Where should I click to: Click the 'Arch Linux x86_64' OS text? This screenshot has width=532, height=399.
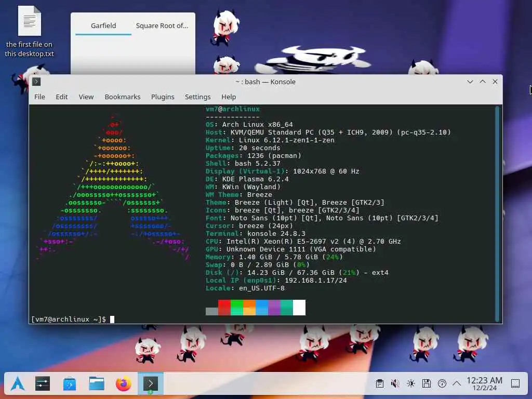pos(258,125)
